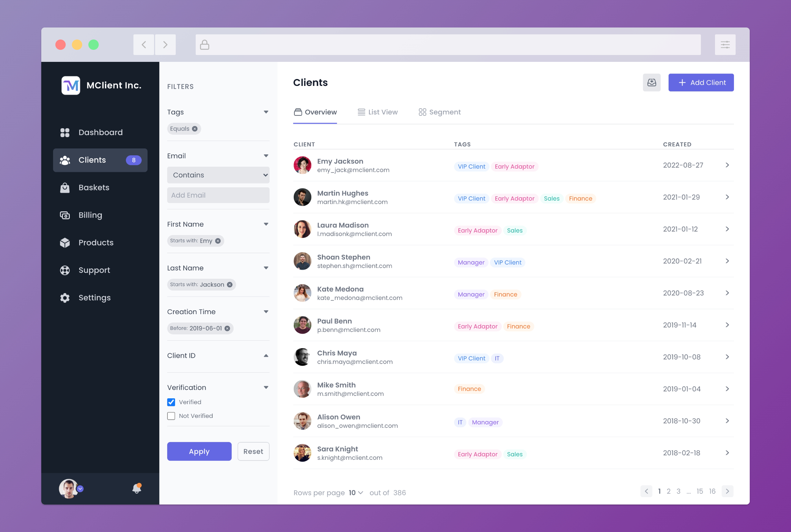
Task: Click the export/download icon near Add Client
Action: (x=652, y=82)
